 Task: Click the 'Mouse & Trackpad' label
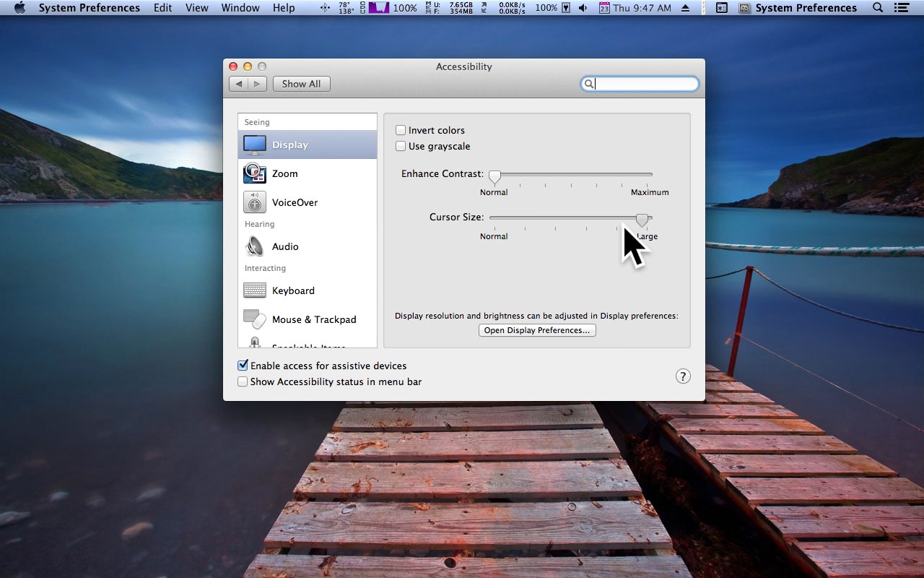[314, 319]
